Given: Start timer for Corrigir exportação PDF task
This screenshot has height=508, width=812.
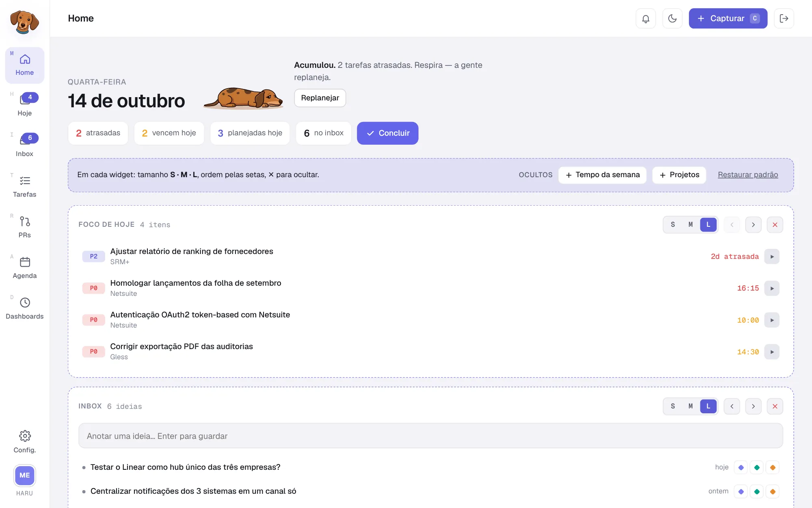Looking at the screenshot, I should pyautogui.click(x=772, y=352).
